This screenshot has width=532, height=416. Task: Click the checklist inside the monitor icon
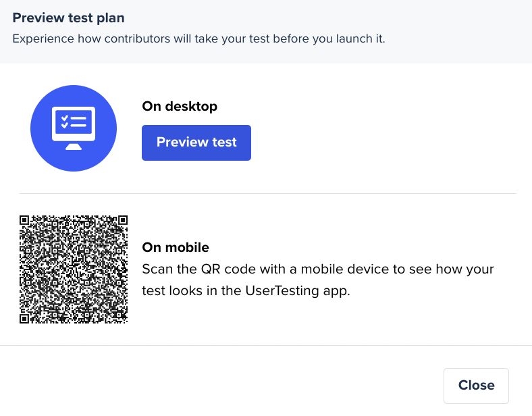click(x=74, y=122)
